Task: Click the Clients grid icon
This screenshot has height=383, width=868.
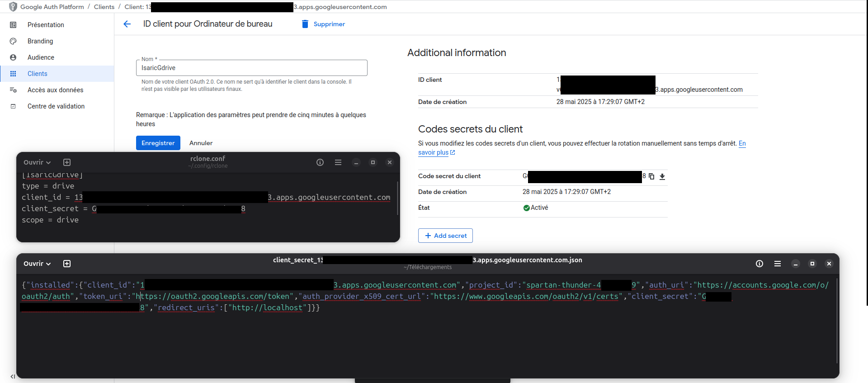Action: click(x=13, y=74)
